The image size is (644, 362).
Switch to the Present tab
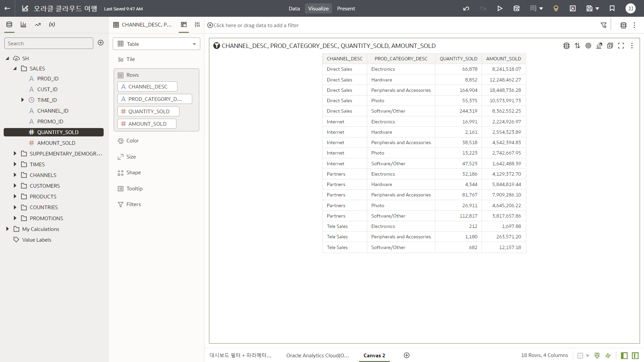(346, 8)
